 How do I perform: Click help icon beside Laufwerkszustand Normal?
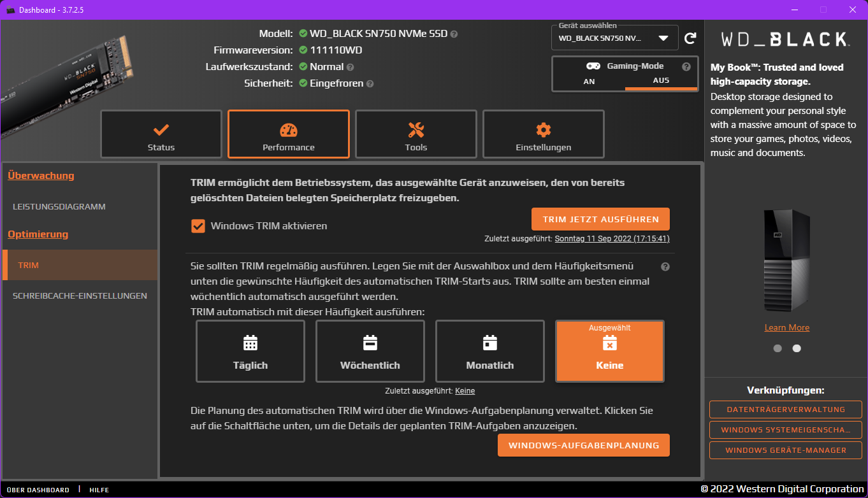coord(351,67)
